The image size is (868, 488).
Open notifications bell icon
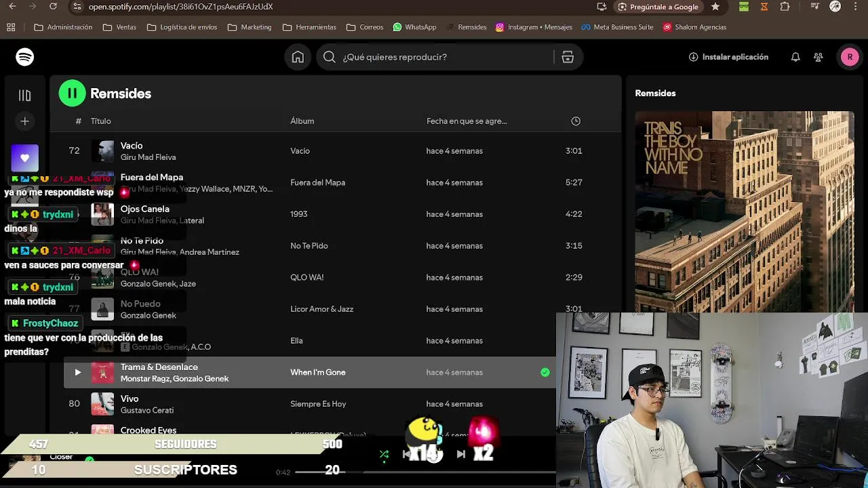click(795, 57)
